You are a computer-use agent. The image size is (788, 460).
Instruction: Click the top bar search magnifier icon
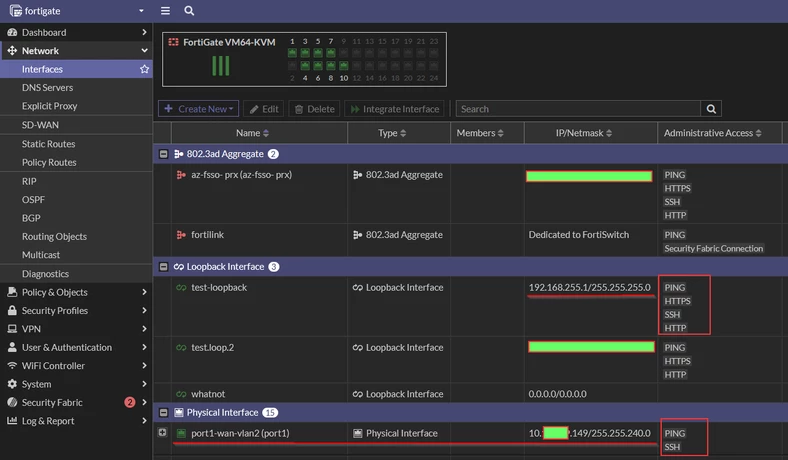tap(189, 11)
